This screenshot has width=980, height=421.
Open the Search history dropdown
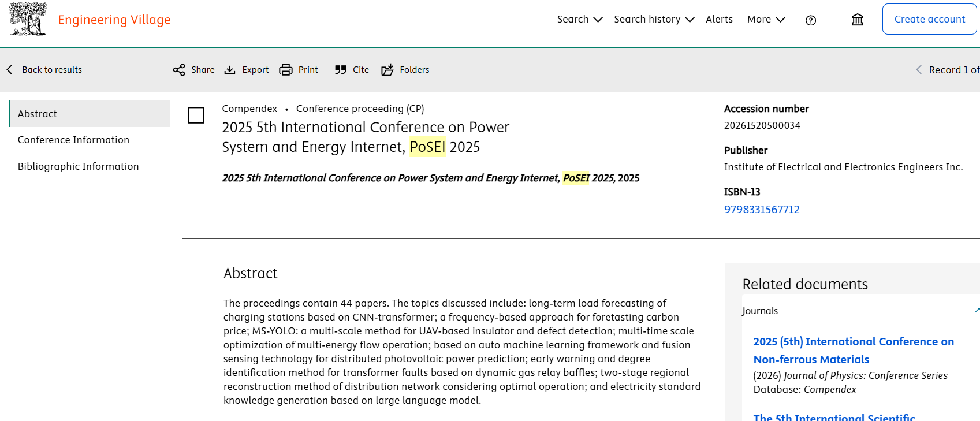click(x=654, y=20)
